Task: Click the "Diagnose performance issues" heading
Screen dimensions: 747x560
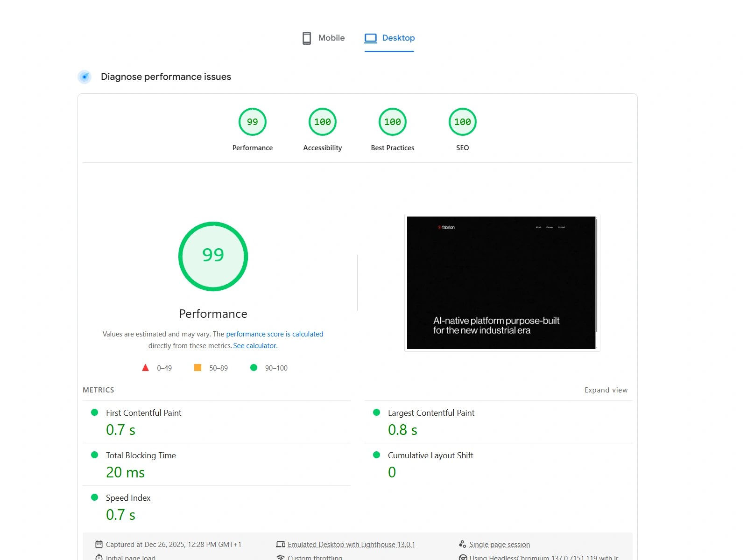Action: pos(166,77)
